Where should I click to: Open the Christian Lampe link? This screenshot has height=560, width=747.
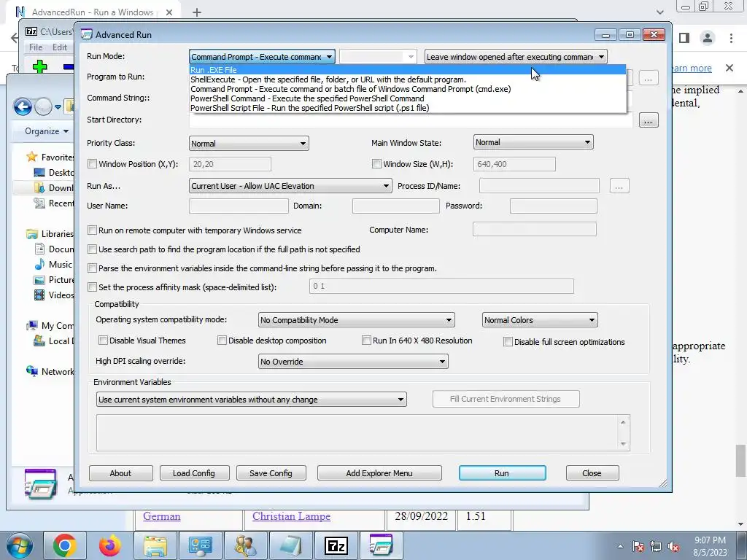point(291,516)
